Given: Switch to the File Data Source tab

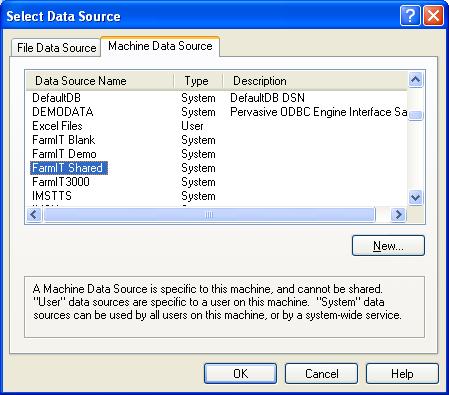Looking at the screenshot, I should point(56,48).
